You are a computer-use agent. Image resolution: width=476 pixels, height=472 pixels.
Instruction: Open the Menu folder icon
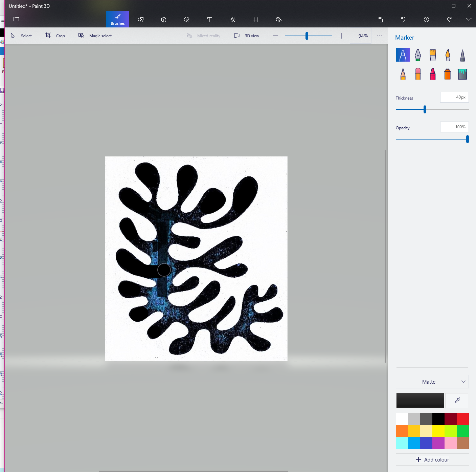pyautogui.click(x=16, y=19)
